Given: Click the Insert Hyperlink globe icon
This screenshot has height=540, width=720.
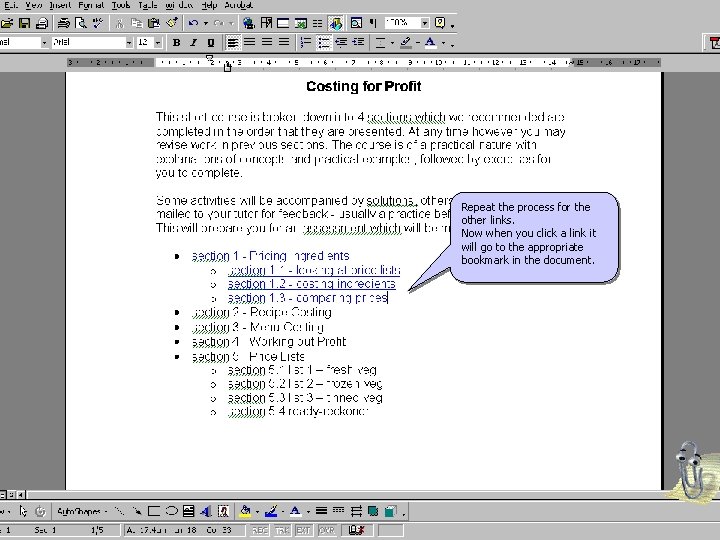Looking at the screenshot, I should point(249,23).
